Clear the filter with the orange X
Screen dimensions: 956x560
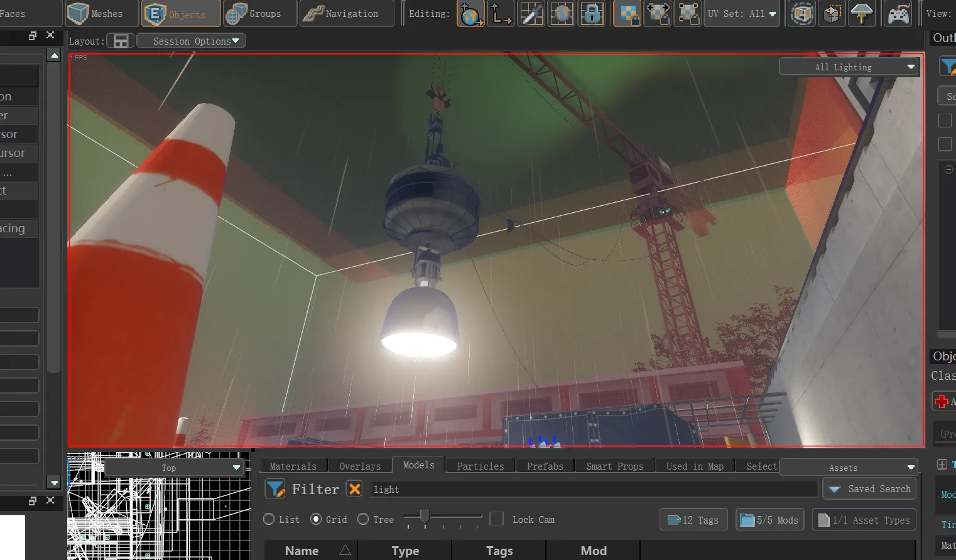(x=355, y=488)
